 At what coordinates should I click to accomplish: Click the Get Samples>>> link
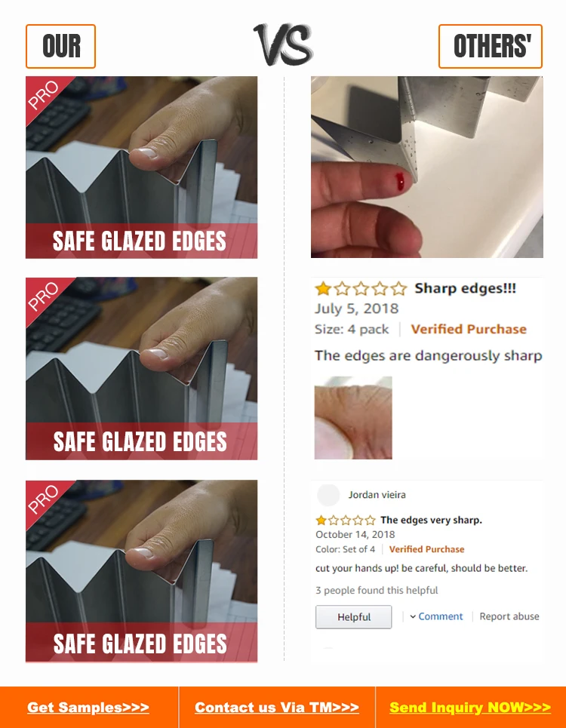click(88, 707)
